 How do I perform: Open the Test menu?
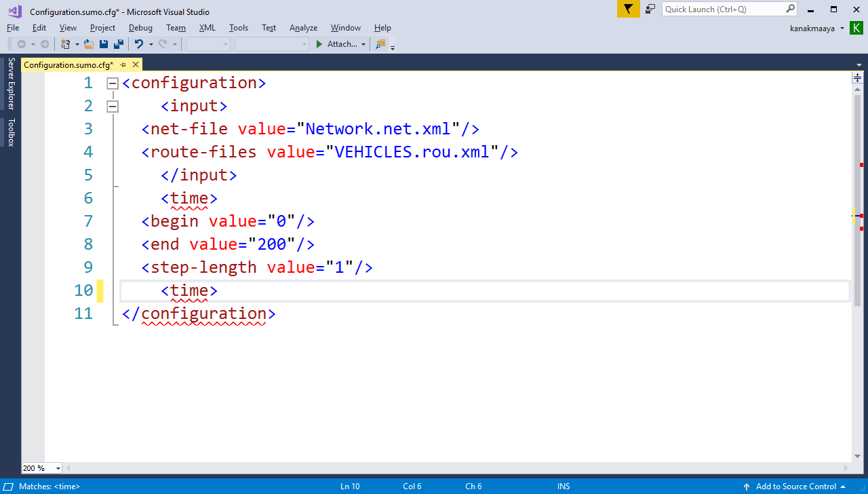point(269,28)
